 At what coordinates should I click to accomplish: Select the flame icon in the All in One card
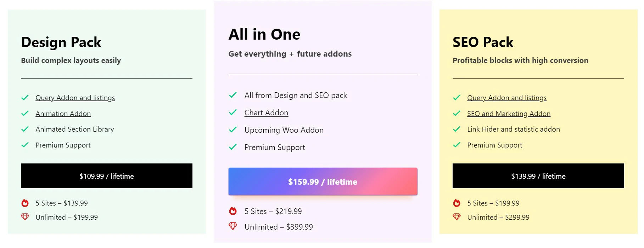[x=233, y=211]
